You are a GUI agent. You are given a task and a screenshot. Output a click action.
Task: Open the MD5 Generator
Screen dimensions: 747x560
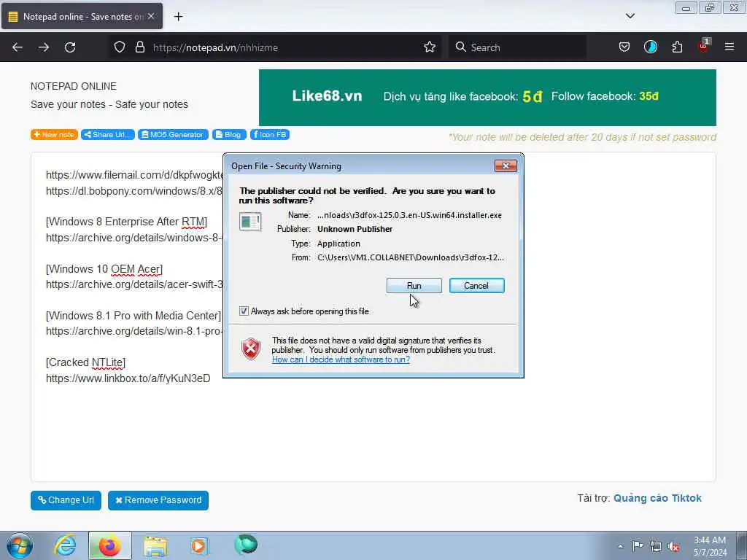click(173, 135)
